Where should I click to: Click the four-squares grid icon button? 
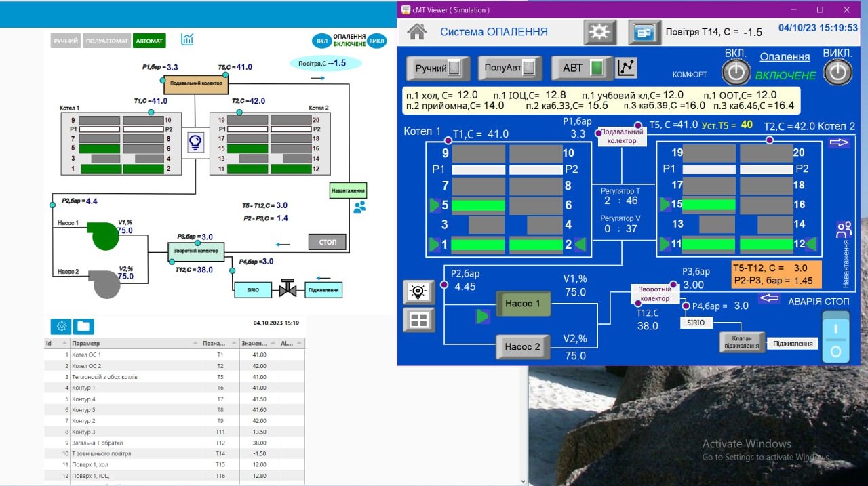[419, 320]
